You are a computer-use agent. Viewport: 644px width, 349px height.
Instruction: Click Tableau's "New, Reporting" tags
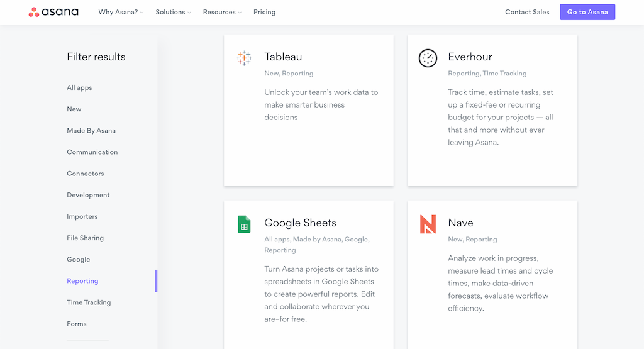pyautogui.click(x=289, y=73)
